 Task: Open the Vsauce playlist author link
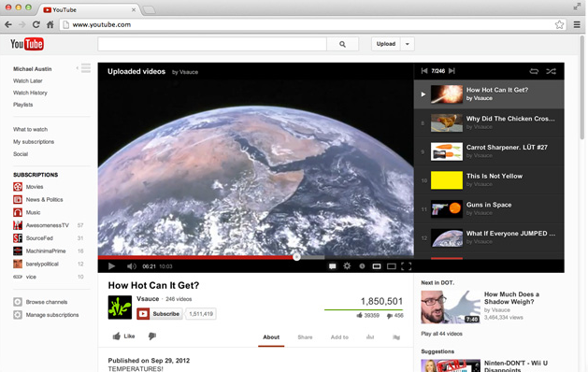[x=185, y=72]
